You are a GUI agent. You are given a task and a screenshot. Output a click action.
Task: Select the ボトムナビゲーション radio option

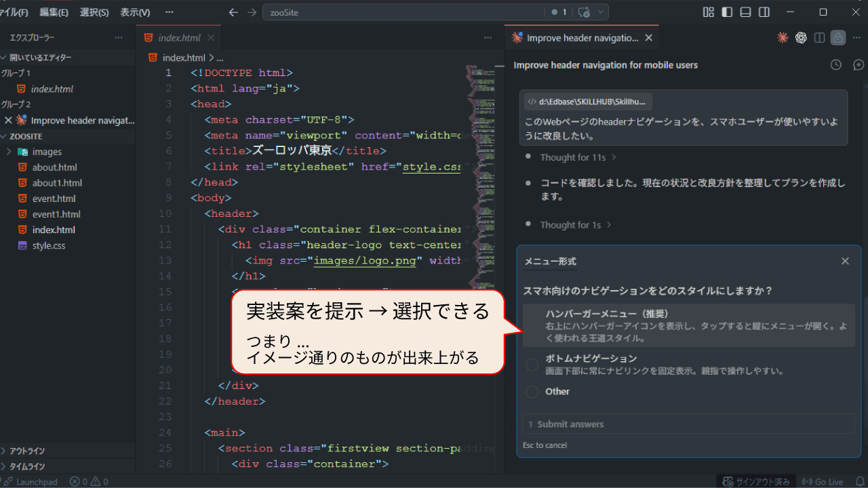pyautogui.click(x=532, y=365)
